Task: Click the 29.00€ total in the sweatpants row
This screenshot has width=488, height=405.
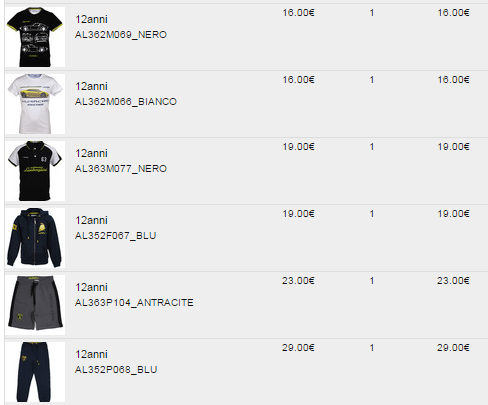Action: pos(453,348)
